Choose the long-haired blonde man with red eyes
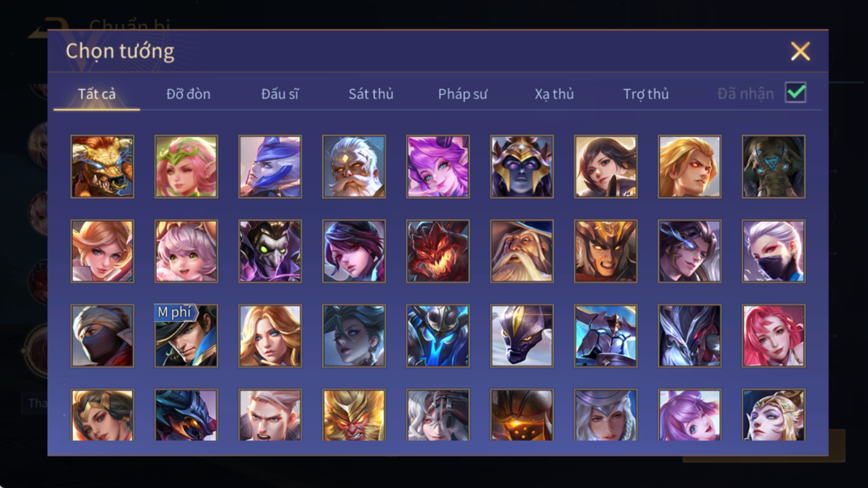Screen dimensions: 868x488 (690, 167)
